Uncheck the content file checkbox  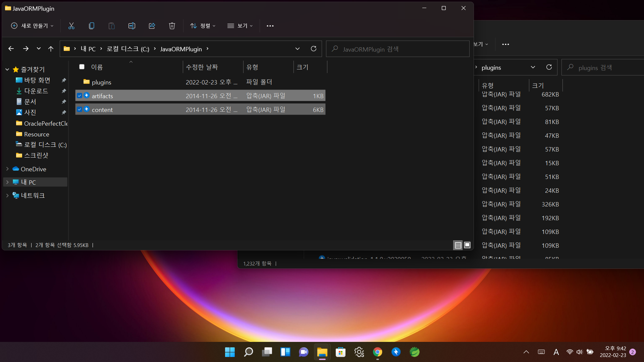point(79,110)
